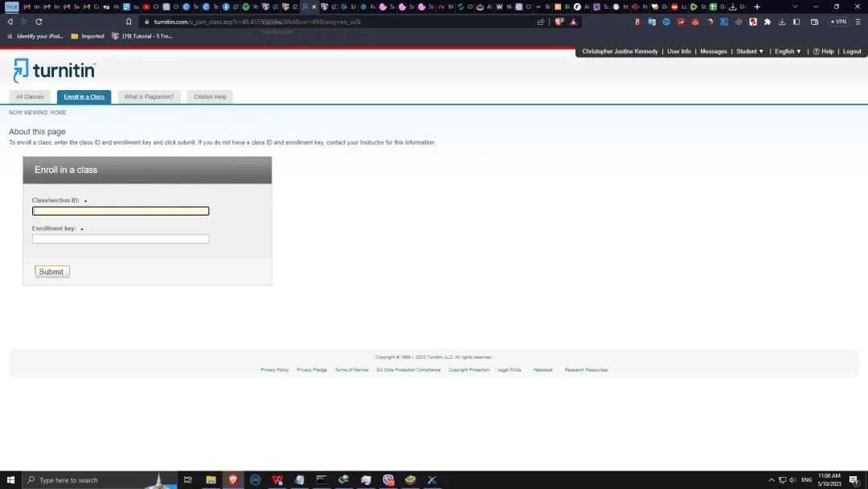Click the NOW VIEWING: HOME breadcrumb text
This screenshot has height=489, width=868.
coord(38,113)
